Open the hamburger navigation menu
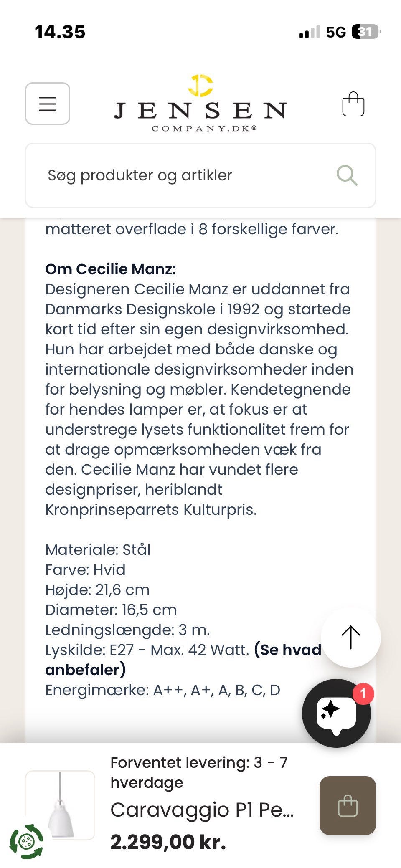This screenshot has height=868, width=401. tap(48, 104)
